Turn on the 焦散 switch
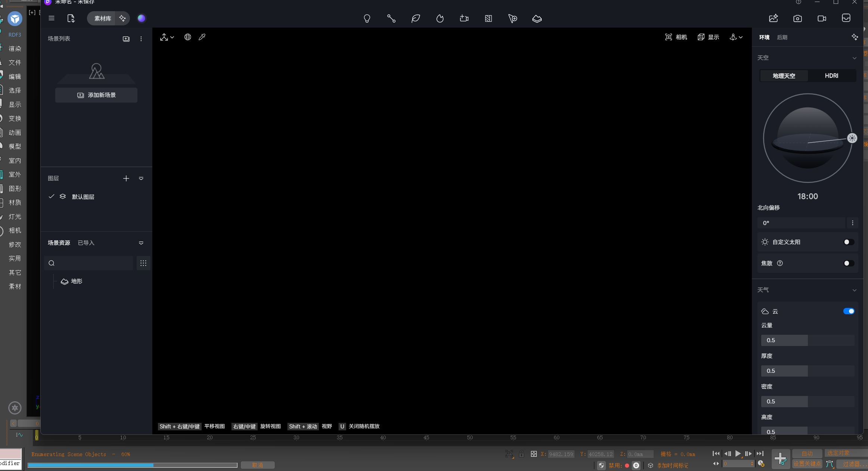The width and height of the screenshot is (868, 471). (x=848, y=263)
